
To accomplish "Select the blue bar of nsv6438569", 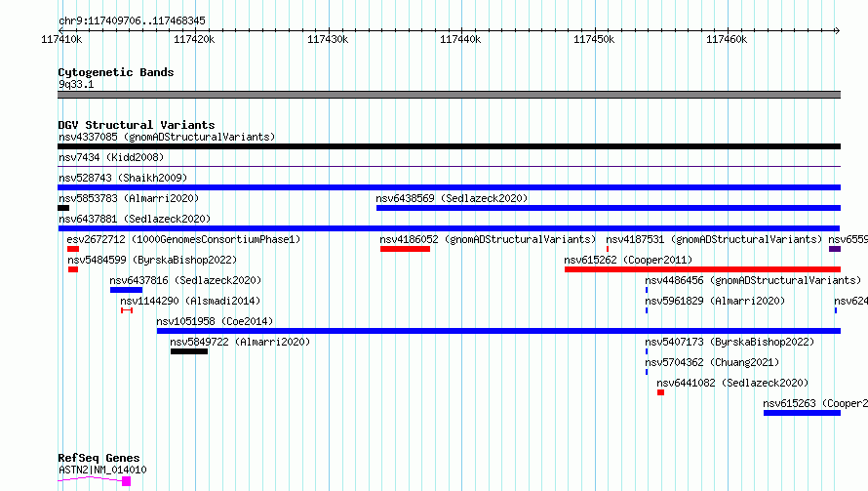I will (x=609, y=208).
